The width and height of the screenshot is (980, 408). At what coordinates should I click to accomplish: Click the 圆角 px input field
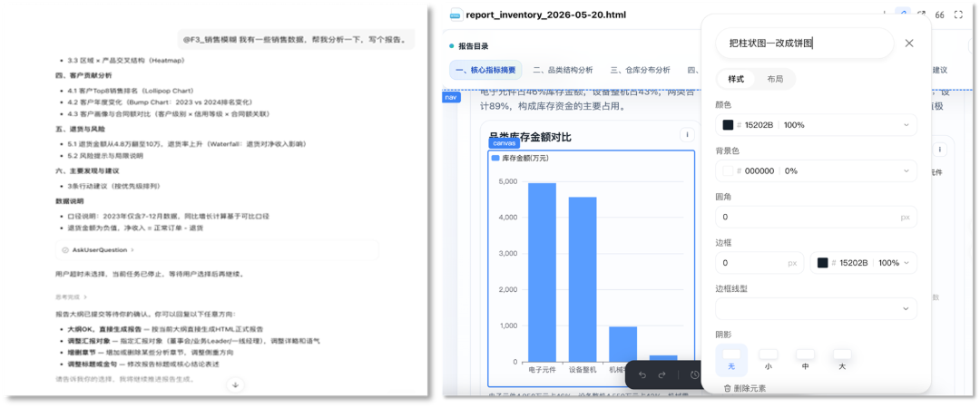[817, 217]
